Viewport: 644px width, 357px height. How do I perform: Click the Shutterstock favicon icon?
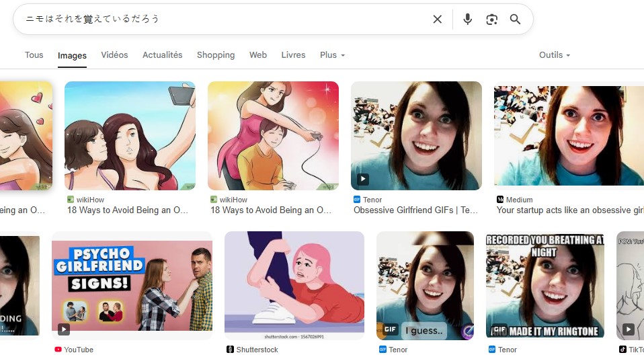[x=230, y=350]
